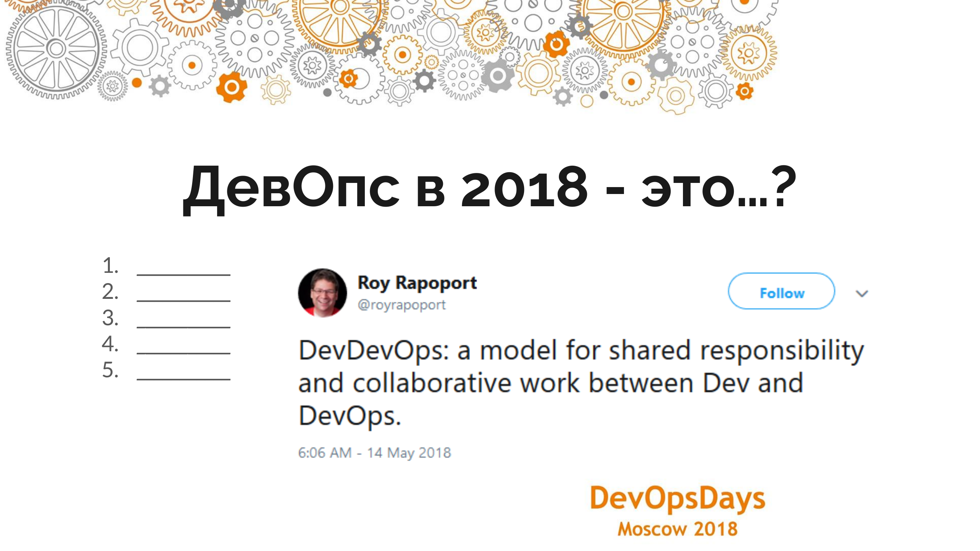Click the orange accent gear top right corner
Image resolution: width=980 pixels, height=551 pixels.
tap(744, 92)
